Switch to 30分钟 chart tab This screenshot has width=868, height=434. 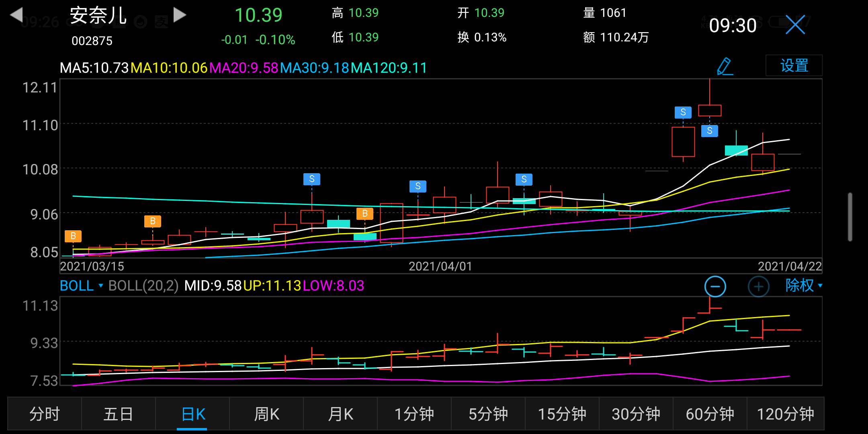[636, 414]
